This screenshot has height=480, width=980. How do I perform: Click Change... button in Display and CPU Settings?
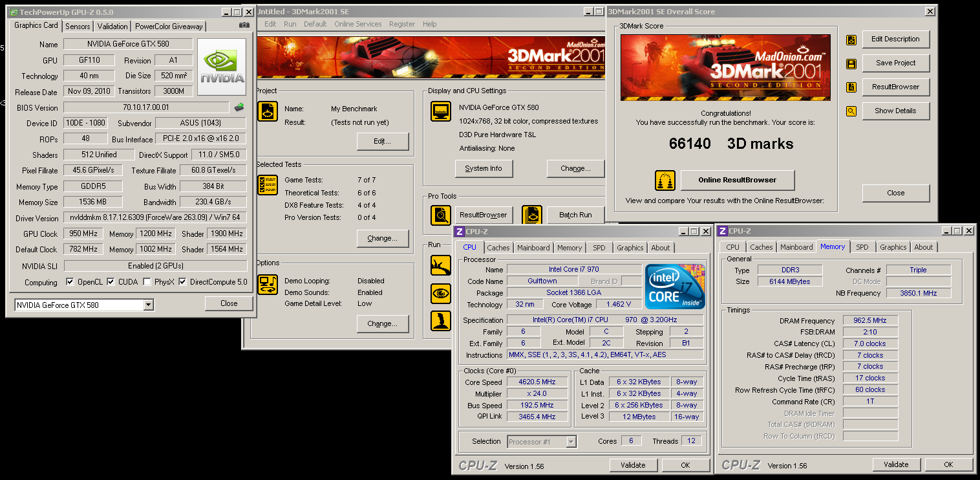(x=575, y=168)
